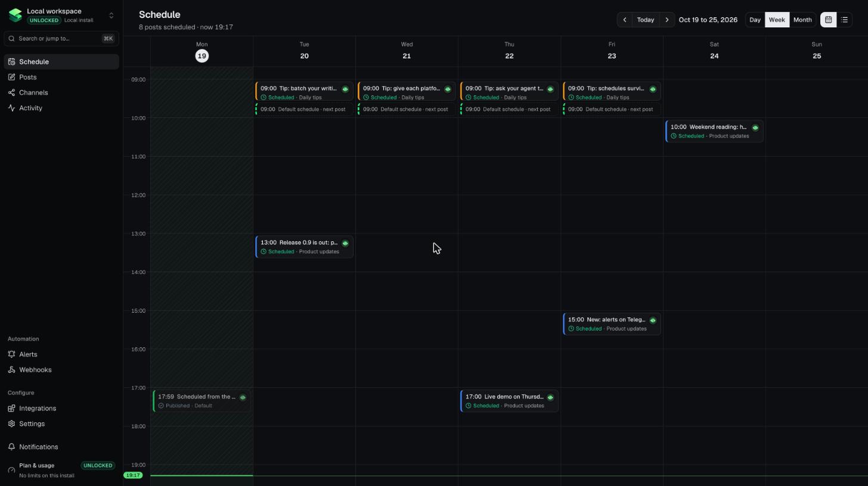This screenshot has width=868, height=486.
Task: Click the 19:17 current time marker
Action: [x=133, y=475]
